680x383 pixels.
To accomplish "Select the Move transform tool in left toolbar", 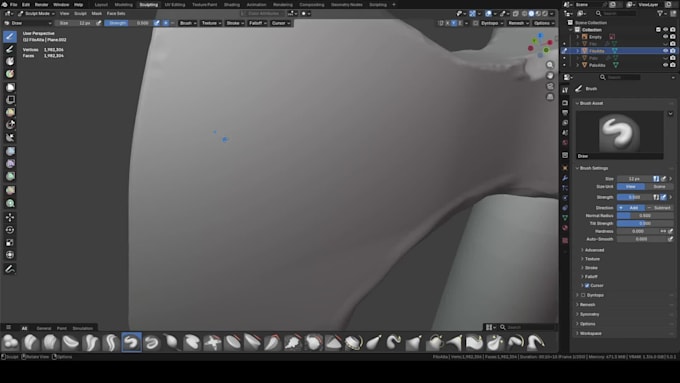I will pyautogui.click(x=10, y=217).
